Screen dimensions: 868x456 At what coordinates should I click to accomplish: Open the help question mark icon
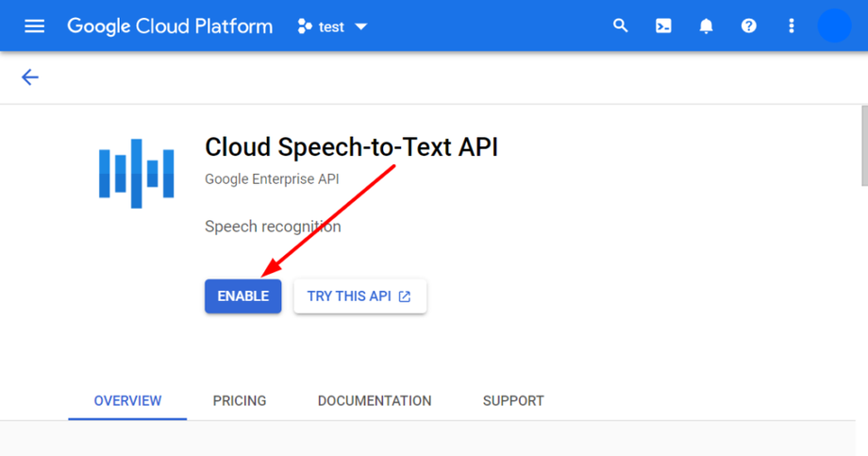coord(748,26)
